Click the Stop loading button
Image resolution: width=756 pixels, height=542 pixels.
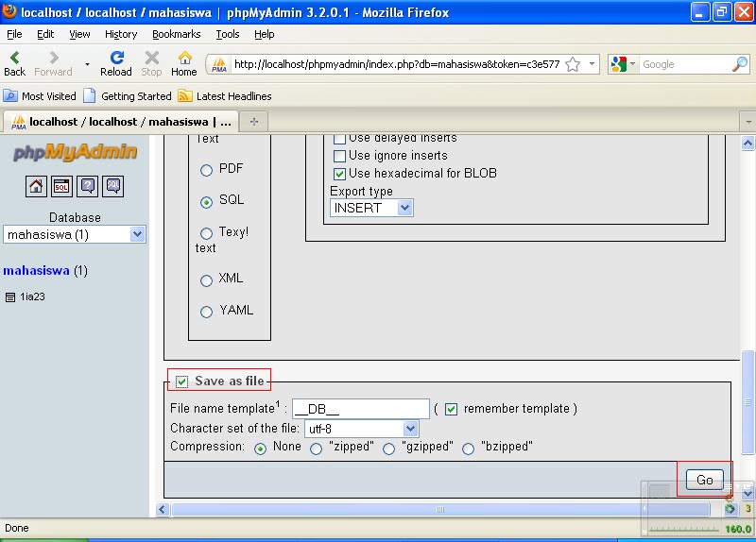pos(151,63)
